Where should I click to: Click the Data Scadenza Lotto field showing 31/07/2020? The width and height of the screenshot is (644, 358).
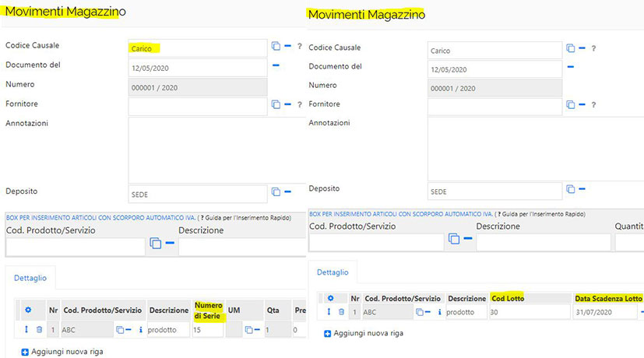click(x=604, y=312)
